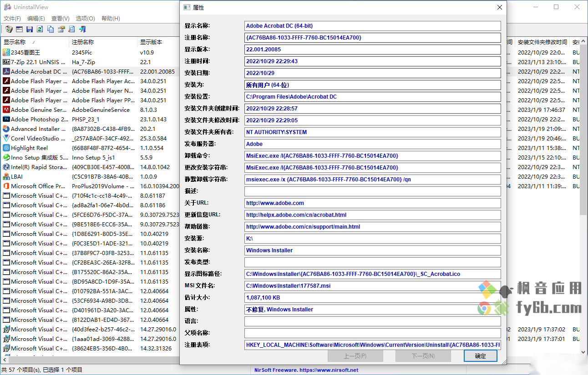
Task: Click the exit door toolbar icon
Action: point(82,29)
